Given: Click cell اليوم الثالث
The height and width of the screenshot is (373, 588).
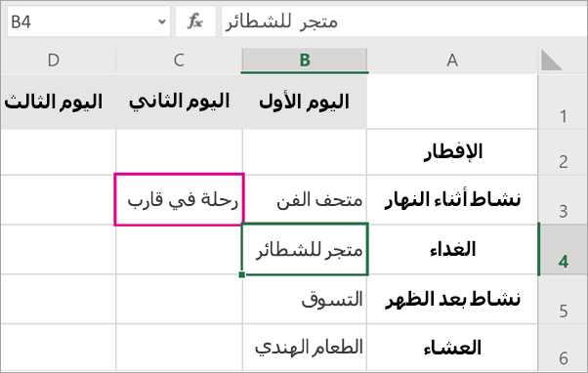Looking at the screenshot, I should [59, 102].
